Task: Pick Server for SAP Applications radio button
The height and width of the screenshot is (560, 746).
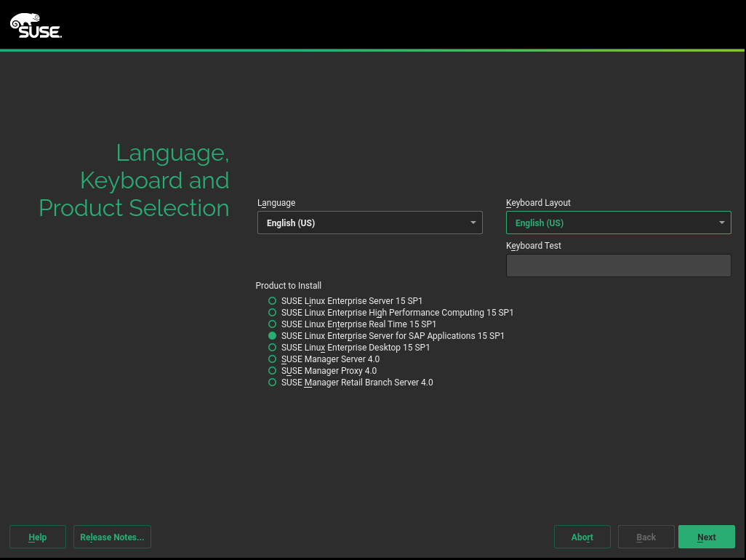Action: click(273, 336)
